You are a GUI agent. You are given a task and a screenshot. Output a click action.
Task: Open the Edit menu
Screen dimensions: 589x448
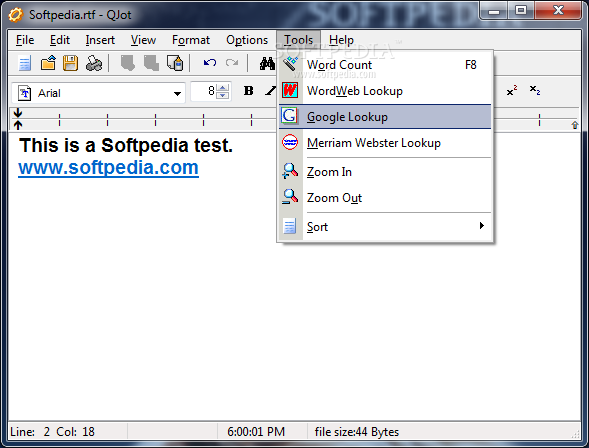60,40
